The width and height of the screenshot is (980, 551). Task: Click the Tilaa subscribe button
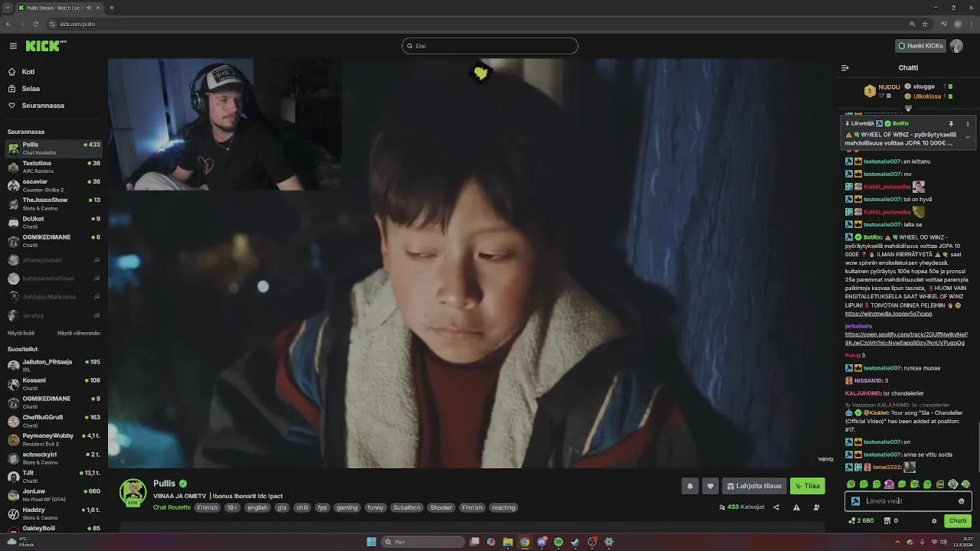(x=807, y=486)
